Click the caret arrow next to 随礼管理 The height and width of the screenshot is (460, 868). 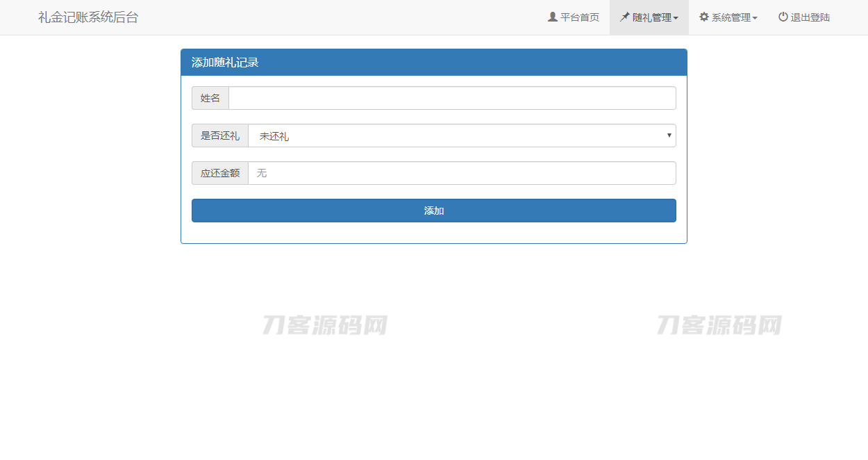[676, 18]
